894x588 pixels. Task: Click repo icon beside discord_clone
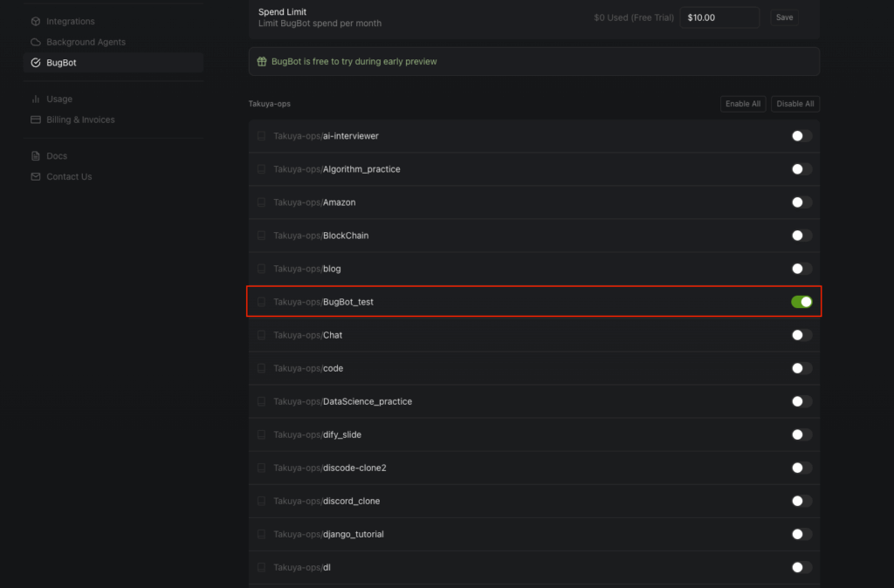pos(261,501)
